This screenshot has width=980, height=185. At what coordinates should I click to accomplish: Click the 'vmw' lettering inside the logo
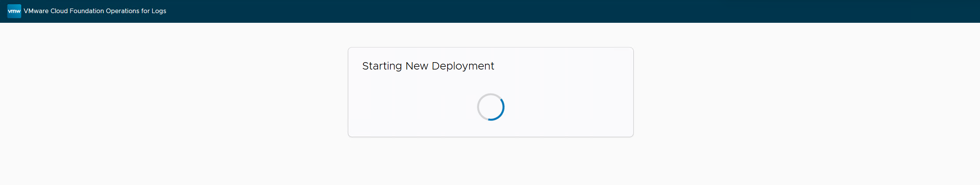14,11
